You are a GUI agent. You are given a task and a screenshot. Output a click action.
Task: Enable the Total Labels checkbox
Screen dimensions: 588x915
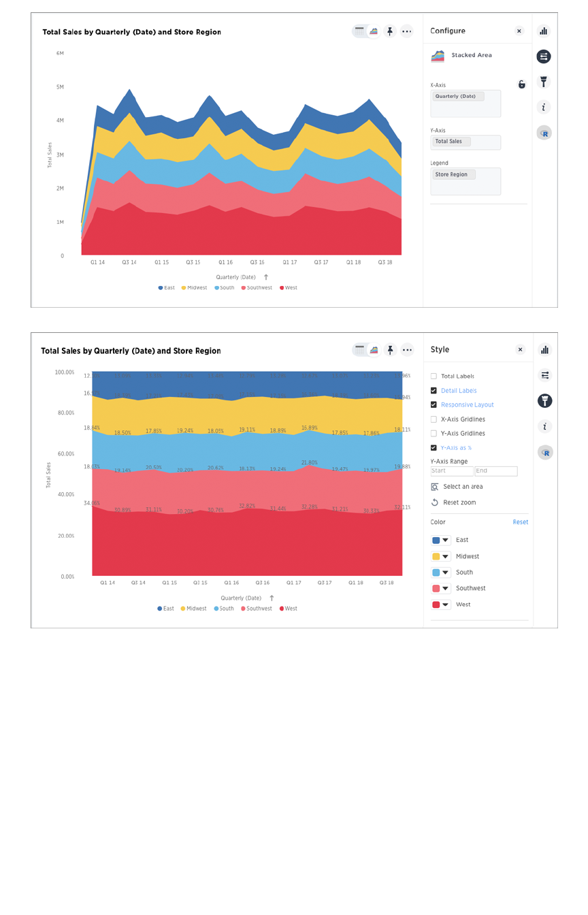click(434, 376)
